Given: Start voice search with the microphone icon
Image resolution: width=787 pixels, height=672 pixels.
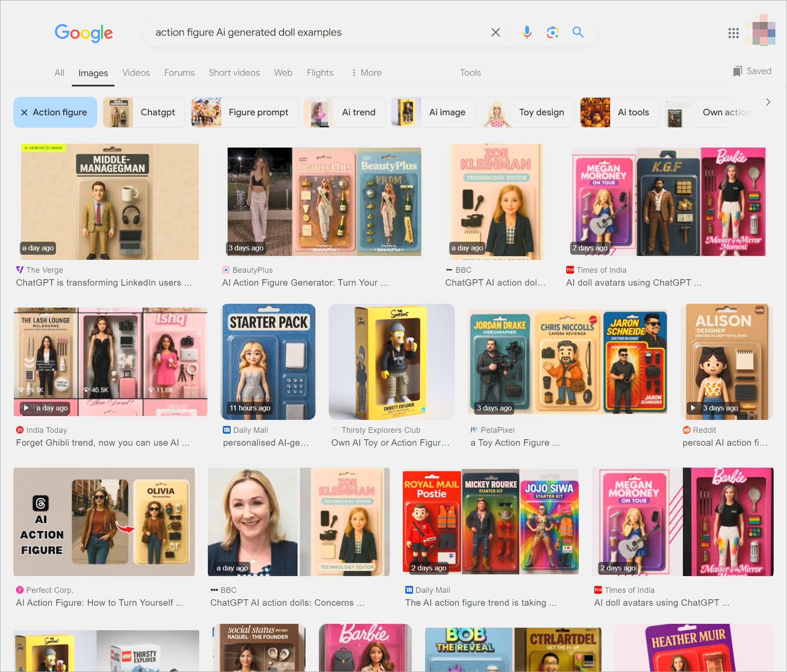Looking at the screenshot, I should coord(527,32).
